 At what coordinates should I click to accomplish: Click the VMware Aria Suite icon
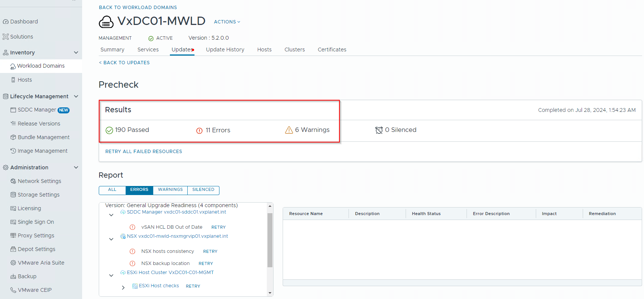(x=13, y=263)
